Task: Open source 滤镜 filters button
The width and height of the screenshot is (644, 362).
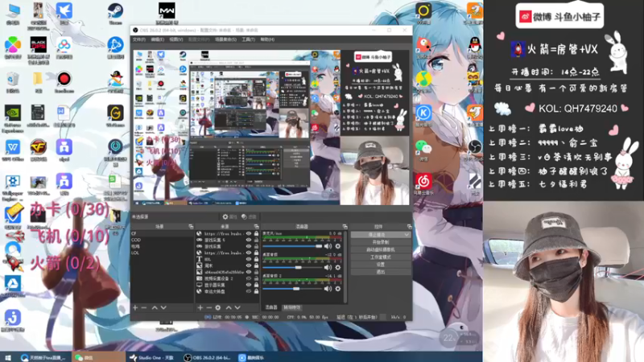Action: (249, 216)
